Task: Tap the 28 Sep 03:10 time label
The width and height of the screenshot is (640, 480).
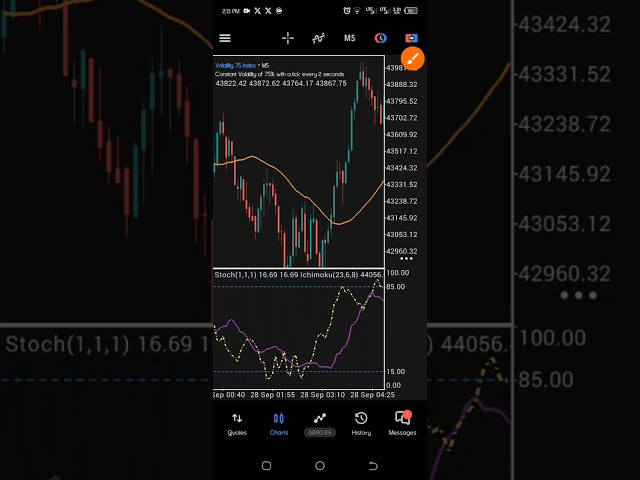Action: pos(322,395)
